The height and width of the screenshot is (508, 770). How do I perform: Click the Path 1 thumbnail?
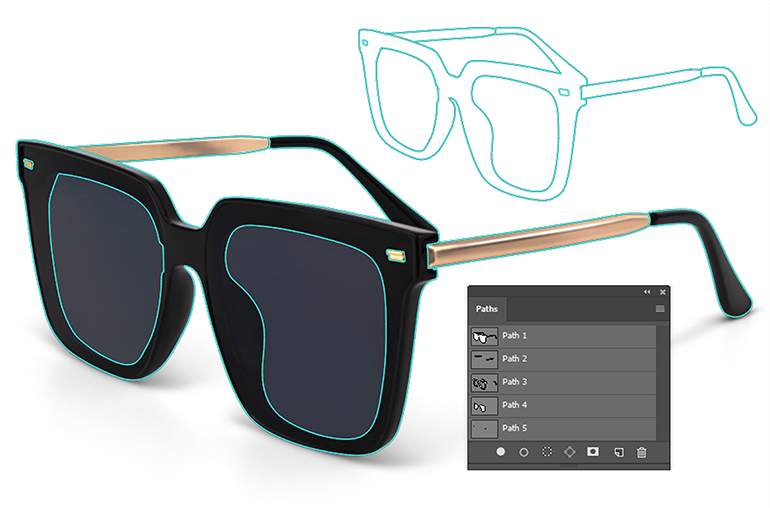coord(484,337)
